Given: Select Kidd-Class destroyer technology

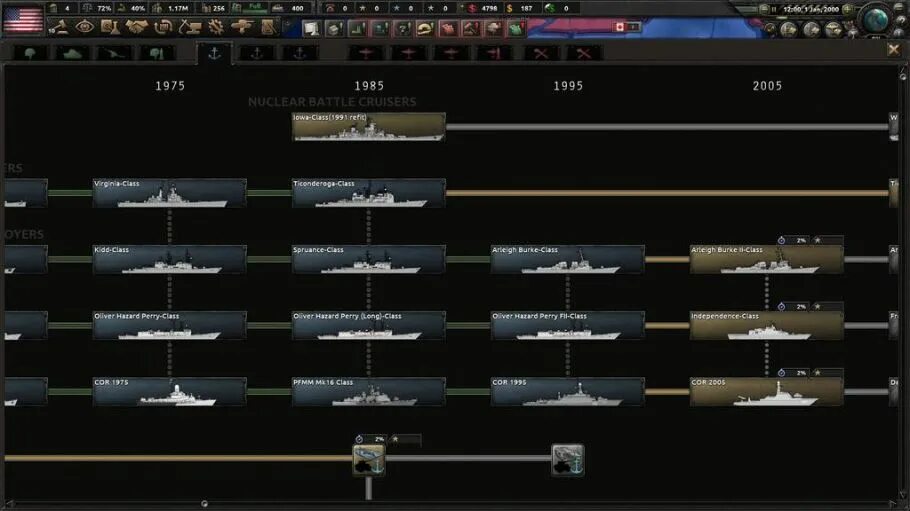Looking at the screenshot, I should pyautogui.click(x=169, y=259).
